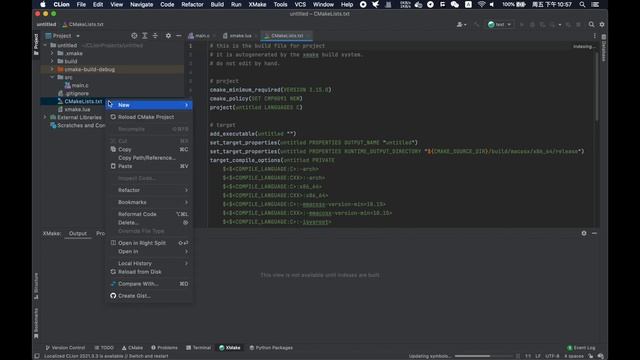Choose Copy in context menu
Viewport: 640px width, 360px height.
(149, 149)
